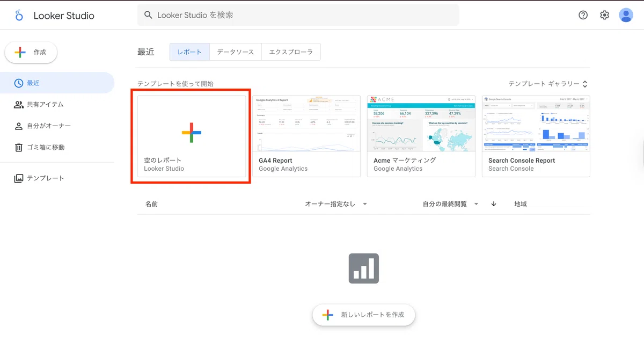The image size is (644, 349).
Task: Select 自分がオーナー in the sidebar
Action: (57, 126)
